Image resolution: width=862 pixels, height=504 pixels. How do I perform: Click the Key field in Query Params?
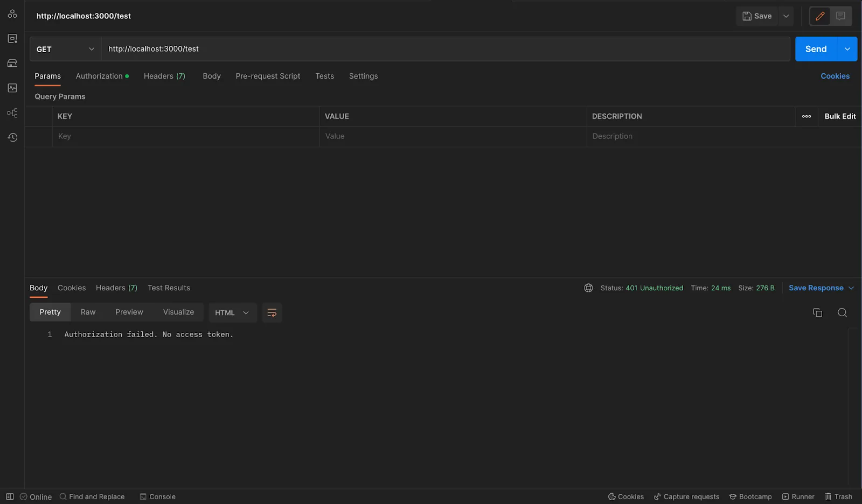pyautogui.click(x=185, y=136)
